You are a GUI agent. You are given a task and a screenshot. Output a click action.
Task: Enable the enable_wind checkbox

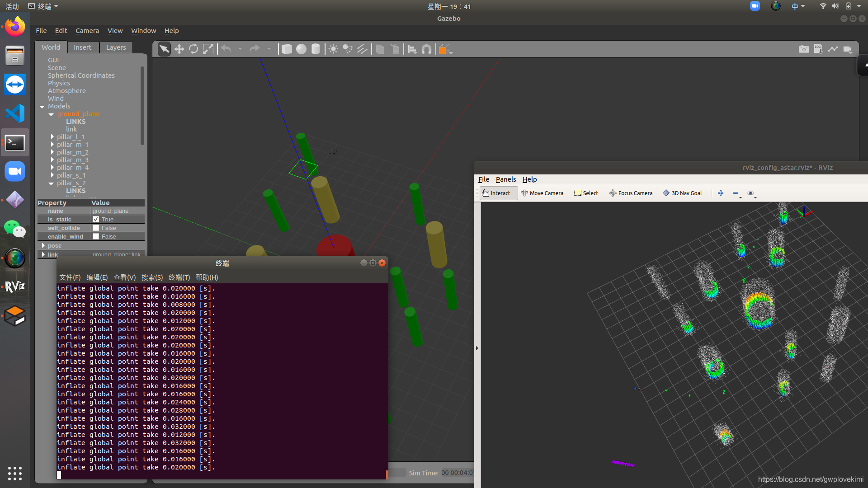pyautogui.click(x=96, y=237)
